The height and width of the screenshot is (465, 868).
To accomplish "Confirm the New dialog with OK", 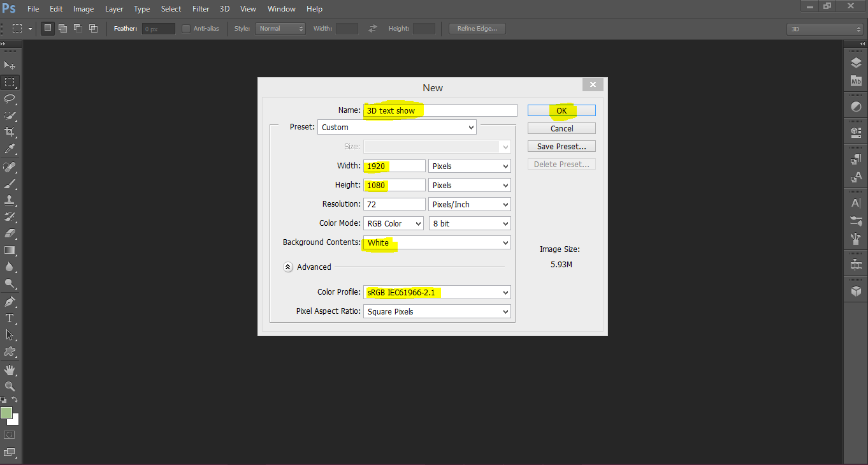I will point(561,110).
